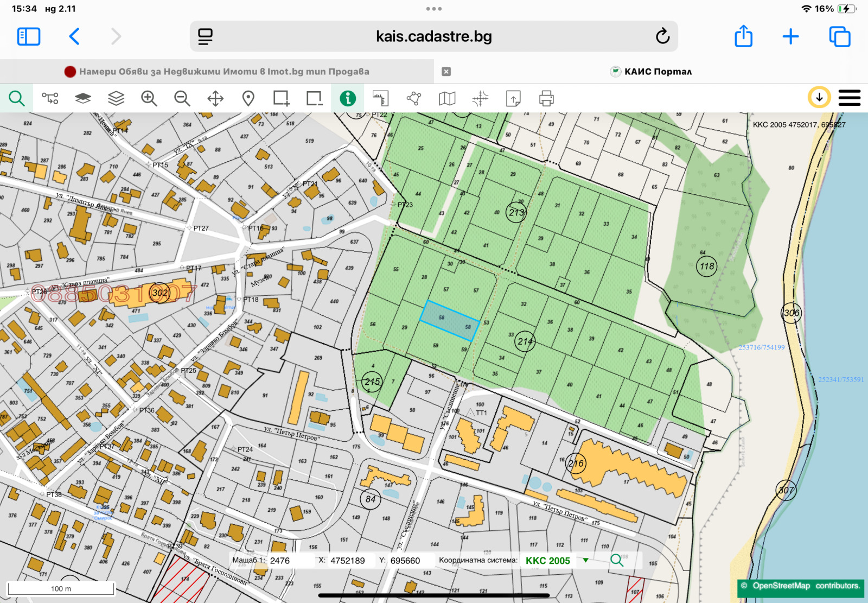Open the measurement ruler tool
This screenshot has width=868, height=603.
pyautogui.click(x=381, y=98)
